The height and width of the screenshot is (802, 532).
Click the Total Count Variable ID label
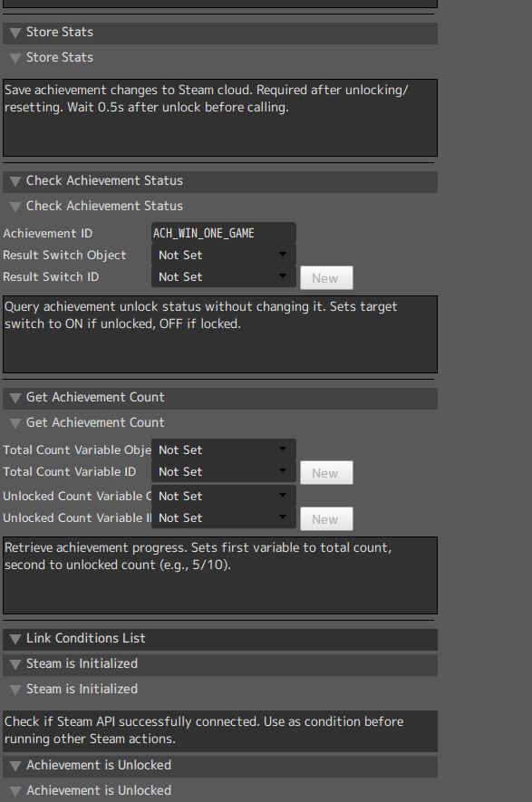pyautogui.click(x=70, y=471)
